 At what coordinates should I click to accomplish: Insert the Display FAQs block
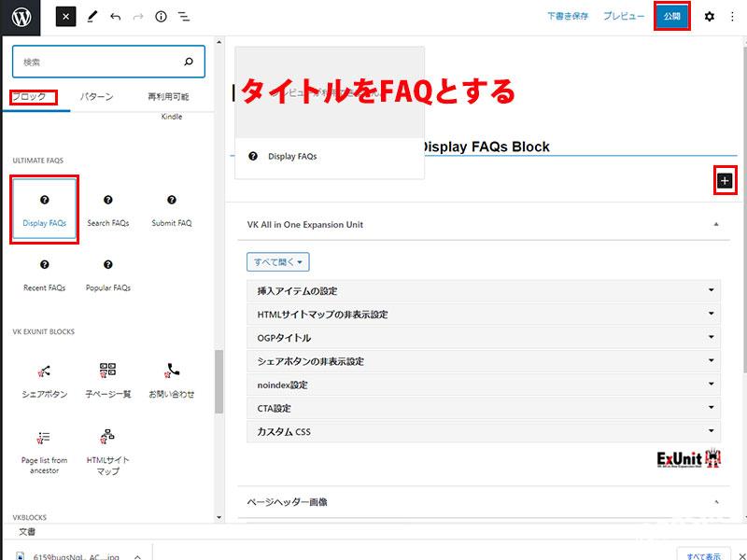(x=44, y=210)
